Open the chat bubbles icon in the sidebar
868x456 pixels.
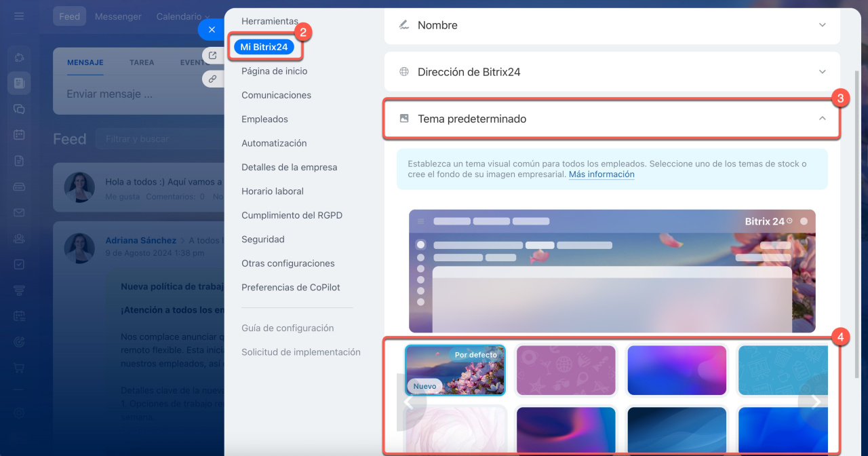(19, 109)
